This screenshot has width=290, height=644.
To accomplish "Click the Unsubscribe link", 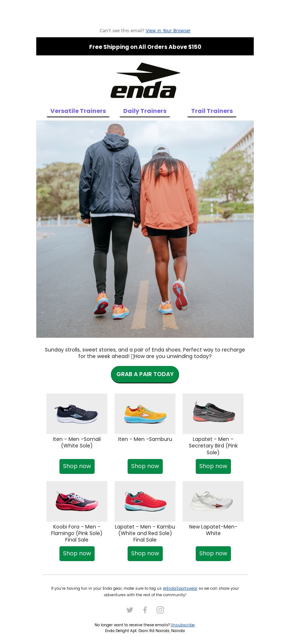I will [183, 625].
